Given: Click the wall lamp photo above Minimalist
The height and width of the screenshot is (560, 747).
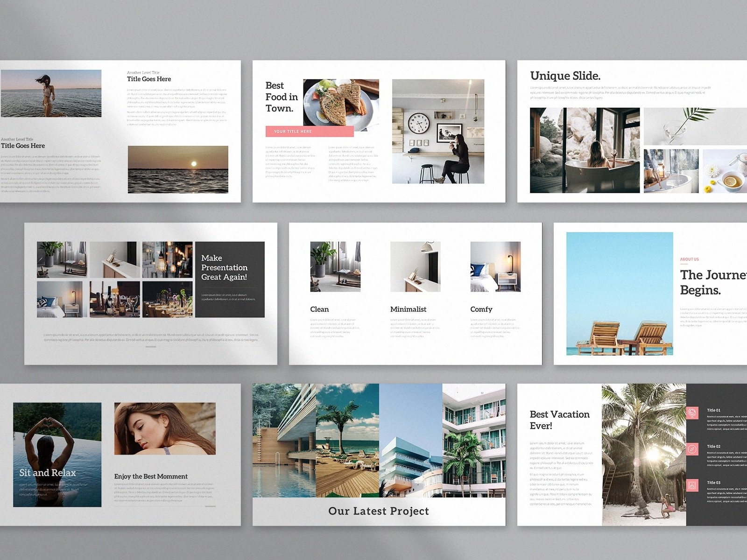Looking at the screenshot, I should (x=415, y=266).
